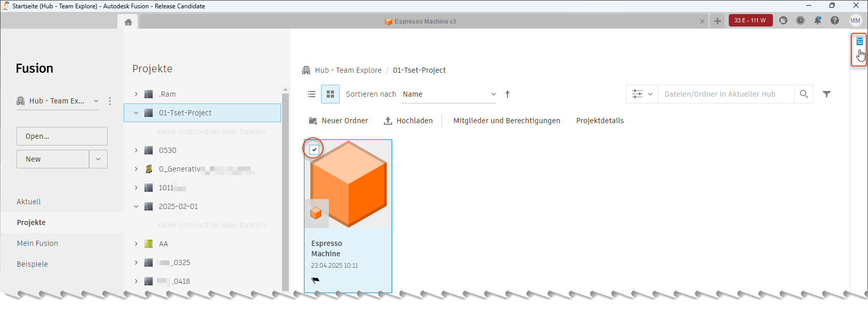Image resolution: width=868 pixels, height=315 pixels.
Task: Select Projekte in the sidebar
Action: pos(31,222)
